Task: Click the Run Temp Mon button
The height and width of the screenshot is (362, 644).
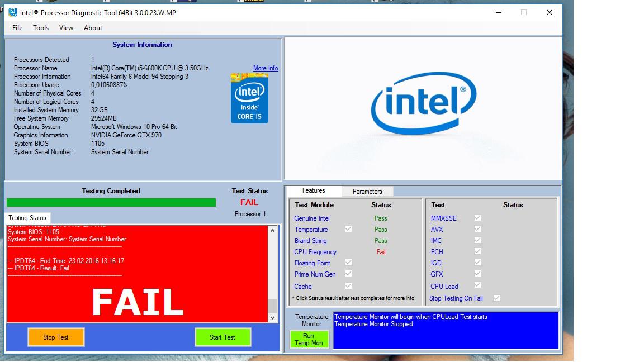Action: pos(309,340)
